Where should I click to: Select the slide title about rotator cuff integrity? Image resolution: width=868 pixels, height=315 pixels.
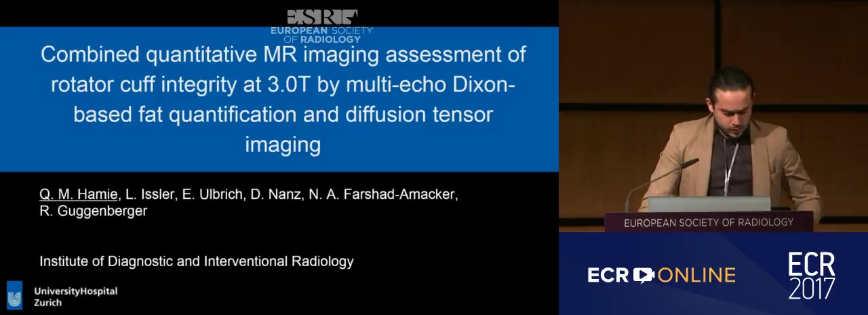pyautogui.click(x=283, y=99)
